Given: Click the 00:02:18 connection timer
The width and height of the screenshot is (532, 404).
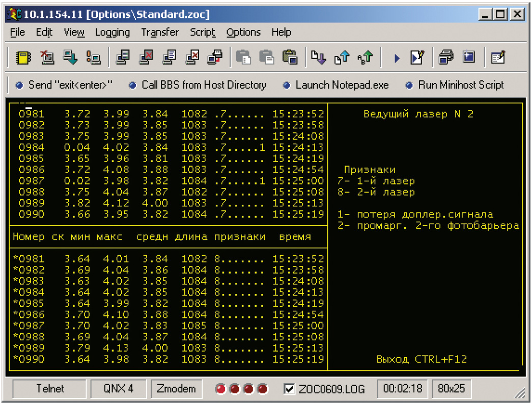Looking at the screenshot, I should click(x=402, y=389).
